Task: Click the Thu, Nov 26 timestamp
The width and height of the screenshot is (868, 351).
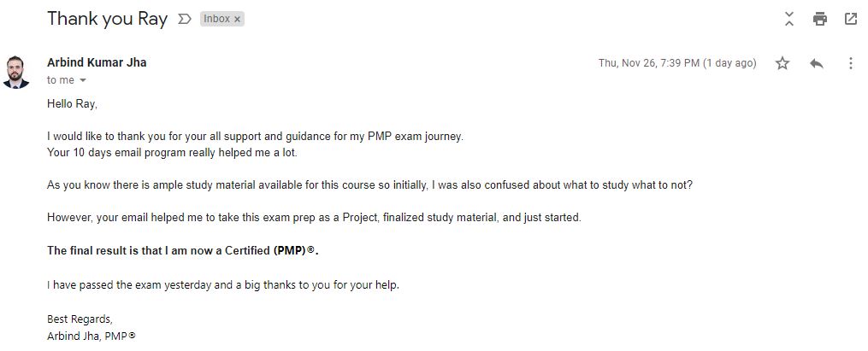Action: (x=677, y=63)
